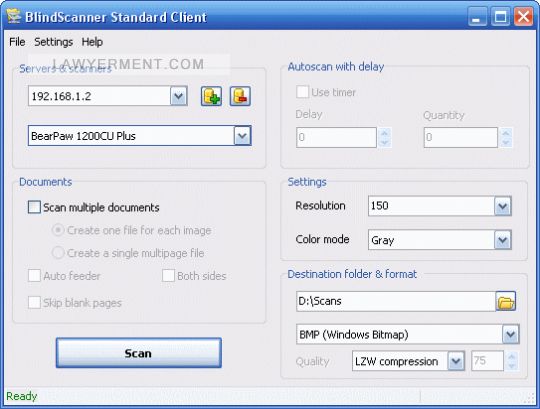Image resolution: width=540 pixels, height=409 pixels.
Task: Increase the quality 75 spinner
Action: coord(511,357)
